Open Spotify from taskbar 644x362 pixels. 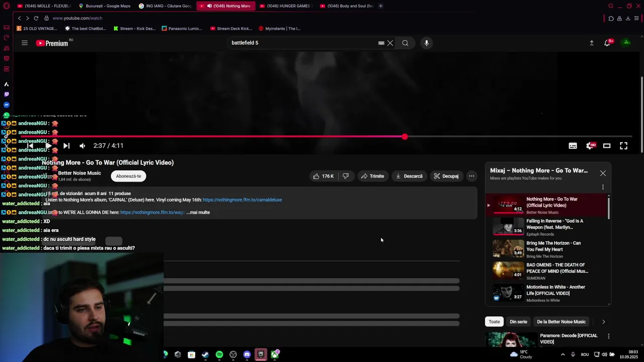[x=219, y=355]
